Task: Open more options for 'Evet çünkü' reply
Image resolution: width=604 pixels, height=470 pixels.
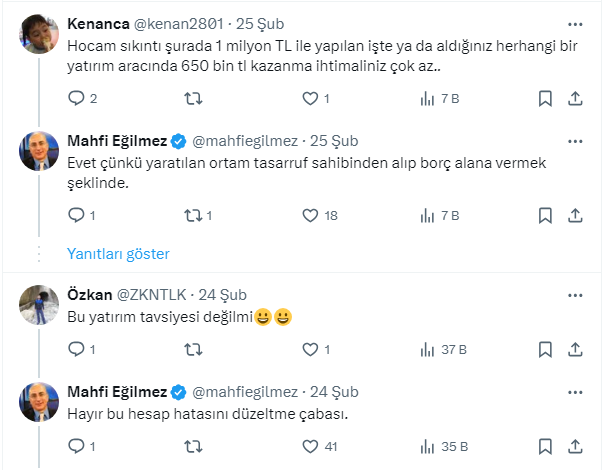Action: tap(575, 137)
